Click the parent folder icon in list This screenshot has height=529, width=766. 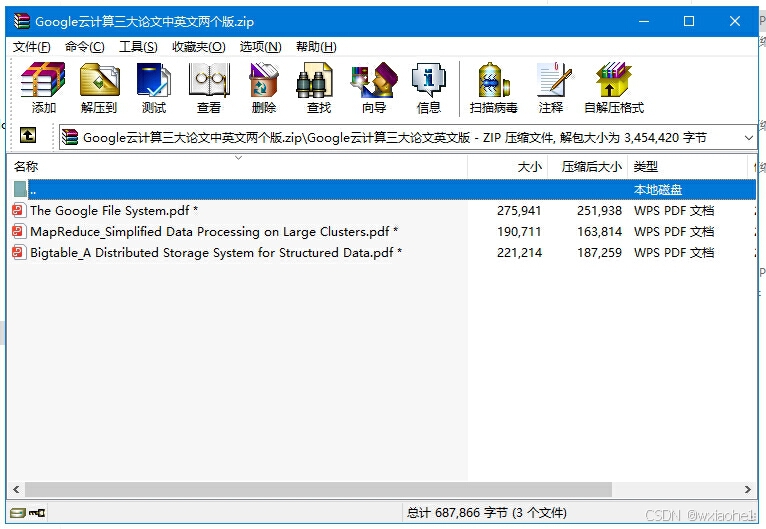tap(20, 190)
